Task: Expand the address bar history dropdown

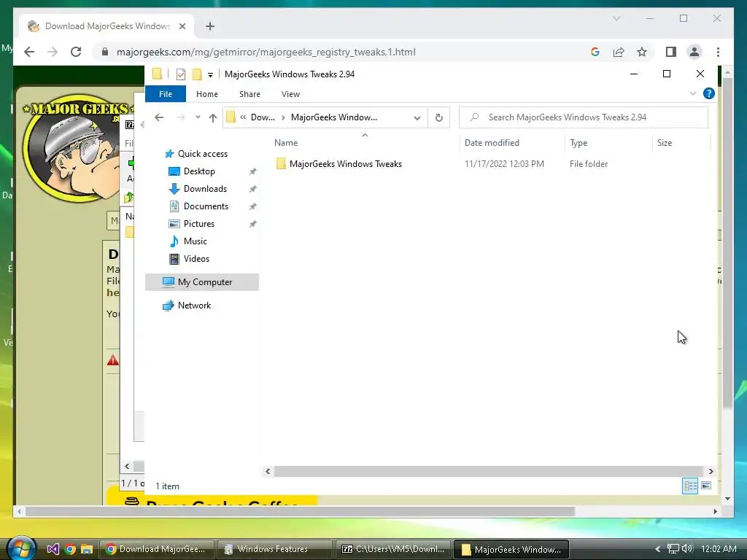Action: pyautogui.click(x=417, y=117)
